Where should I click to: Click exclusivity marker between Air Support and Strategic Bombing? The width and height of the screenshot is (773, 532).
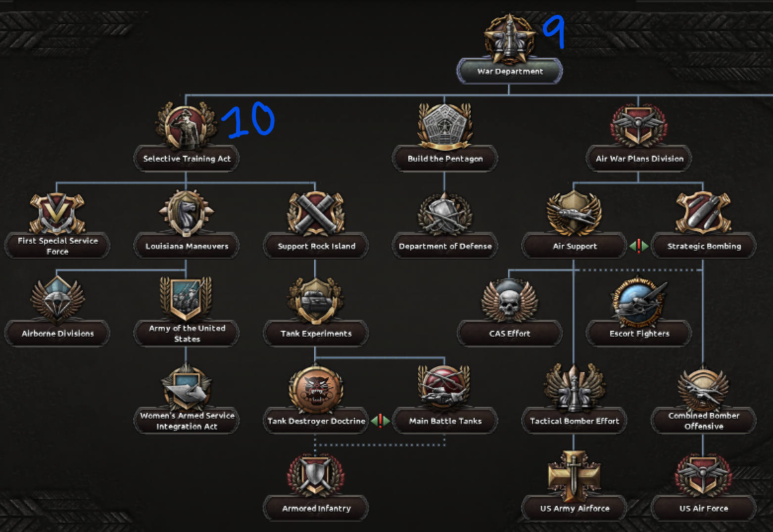[639, 246]
